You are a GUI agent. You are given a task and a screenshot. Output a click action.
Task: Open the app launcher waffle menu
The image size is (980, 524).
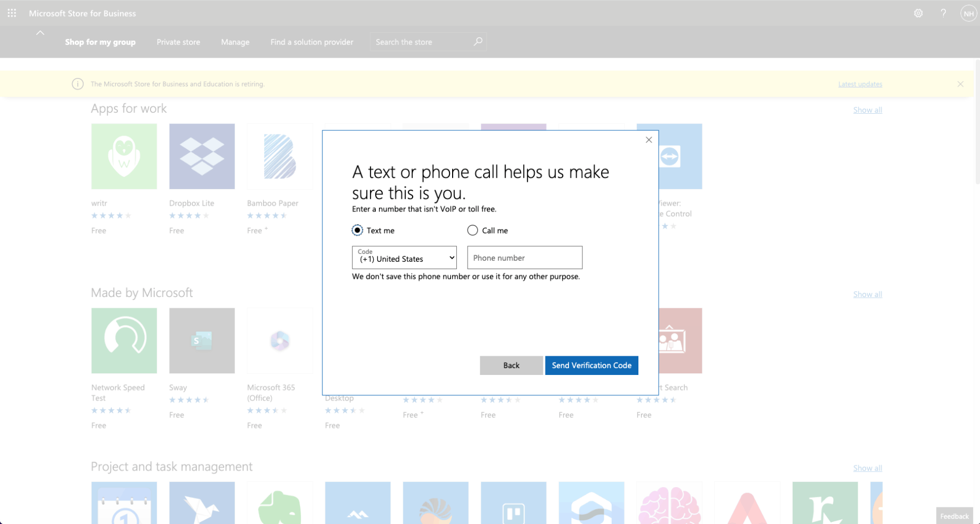(12, 13)
